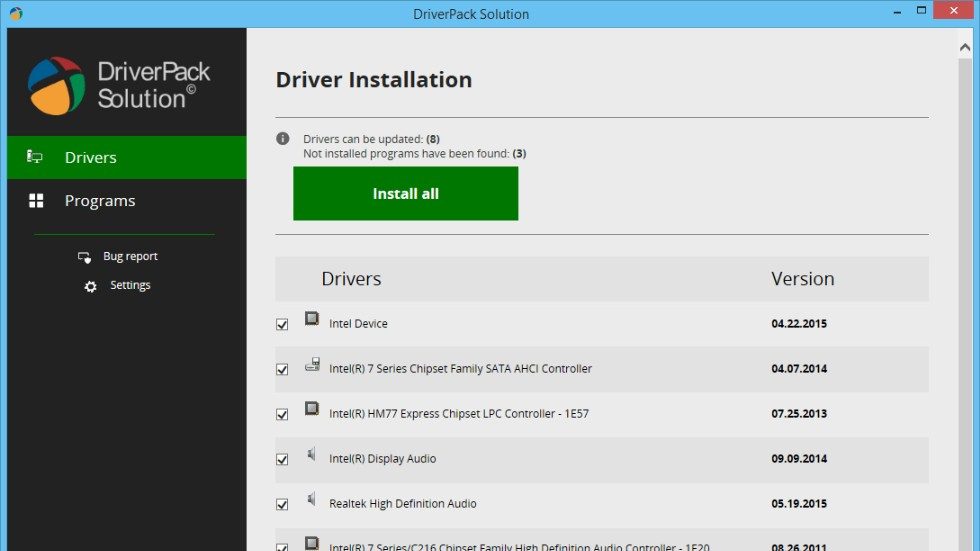Image resolution: width=980 pixels, height=551 pixels.
Task: Click the 'Drivers can be updated: (8)' text
Action: click(371, 139)
